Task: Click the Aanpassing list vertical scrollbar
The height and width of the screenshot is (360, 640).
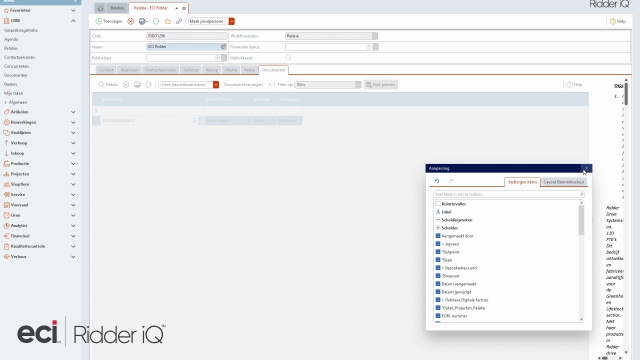Action: (581, 220)
